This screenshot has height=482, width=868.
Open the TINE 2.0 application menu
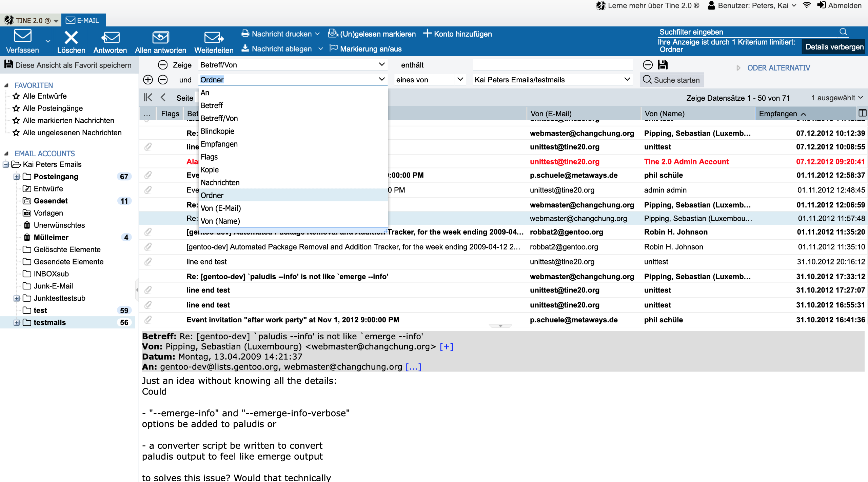pos(32,20)
